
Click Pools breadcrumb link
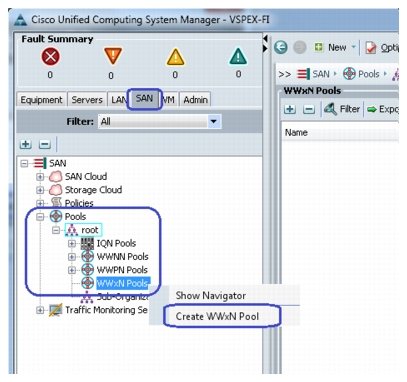click(x=368, y=74)
